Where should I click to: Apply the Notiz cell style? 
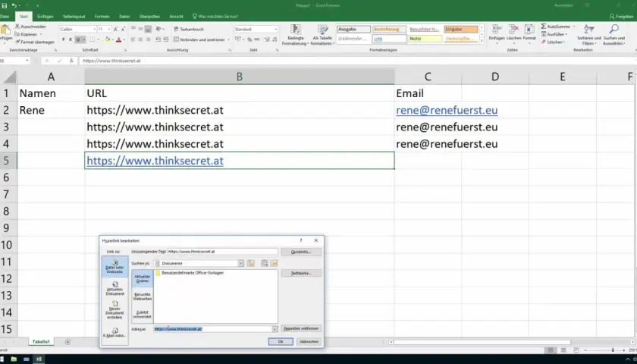[x=425, y=39]
